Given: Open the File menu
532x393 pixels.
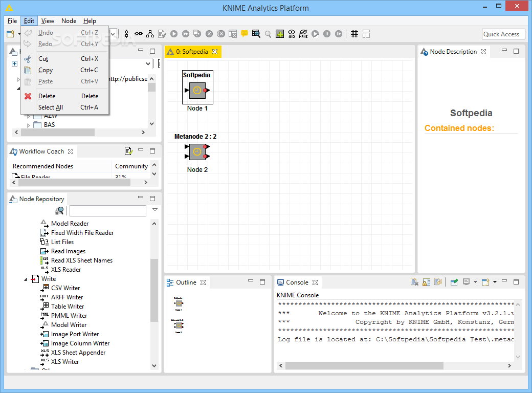Looking at the screenshot, I should (12, 21).
